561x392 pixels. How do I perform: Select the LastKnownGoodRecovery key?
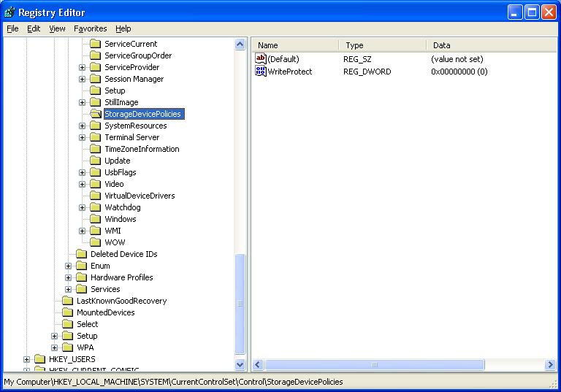tap(122, 301)
